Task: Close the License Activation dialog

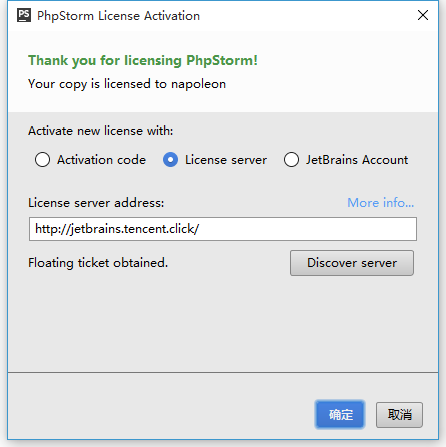Action: [x=423, y=15]
